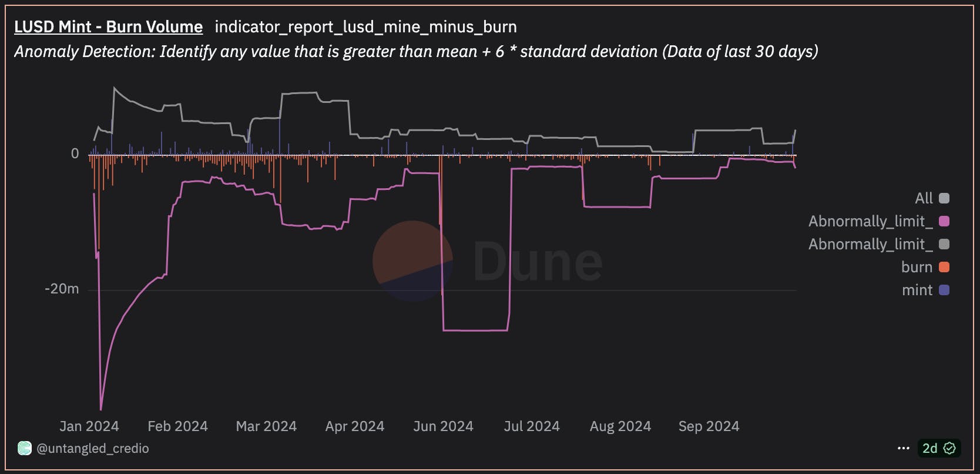Click the Mar 2024 axis label
The height and width of the screenshot is (474, 980).
[x=266, y=426]
